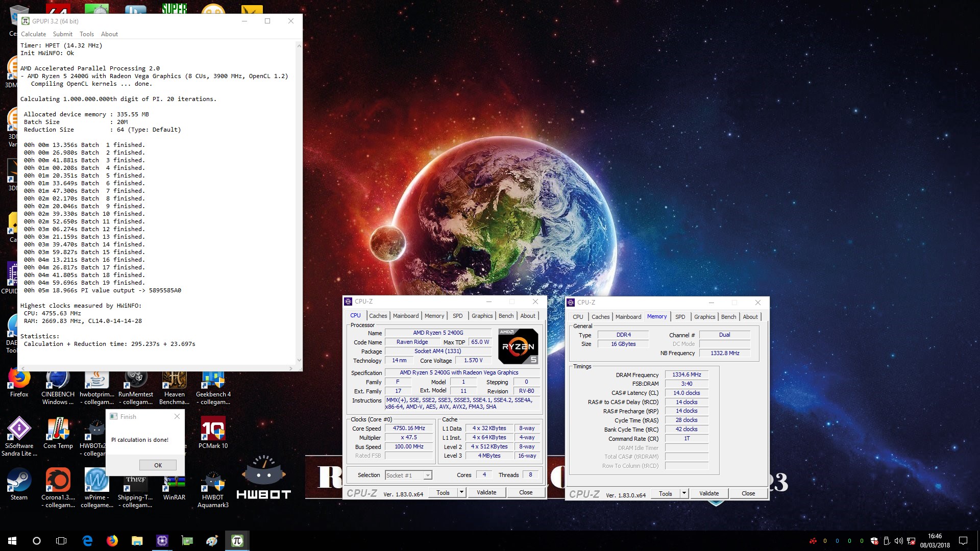Viewport: 980px width, 551px height.
Task: Switch to GPUPI taskbar icon
Action: pos(237,541)
